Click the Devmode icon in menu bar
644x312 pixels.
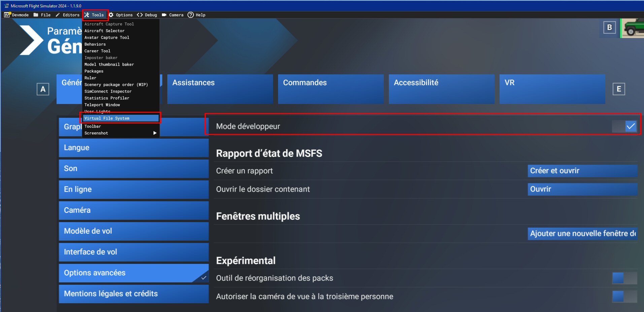[x=7, y=15]
